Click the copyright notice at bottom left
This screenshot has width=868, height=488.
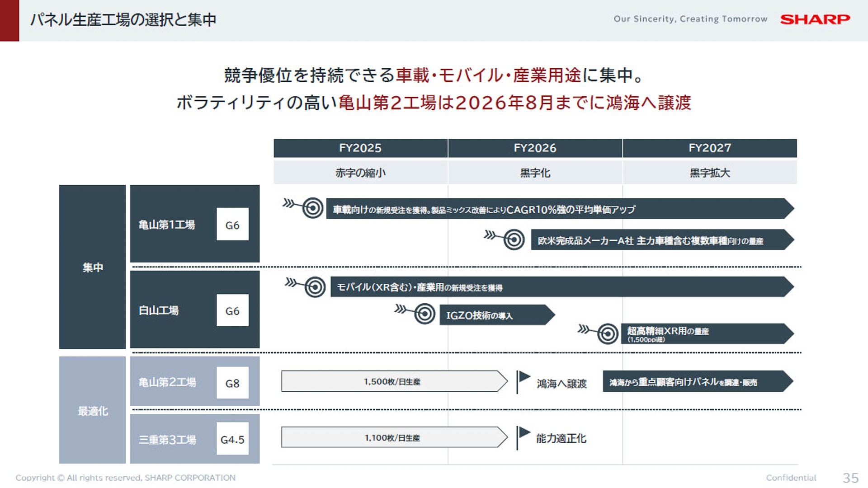(x=128, y=478)
